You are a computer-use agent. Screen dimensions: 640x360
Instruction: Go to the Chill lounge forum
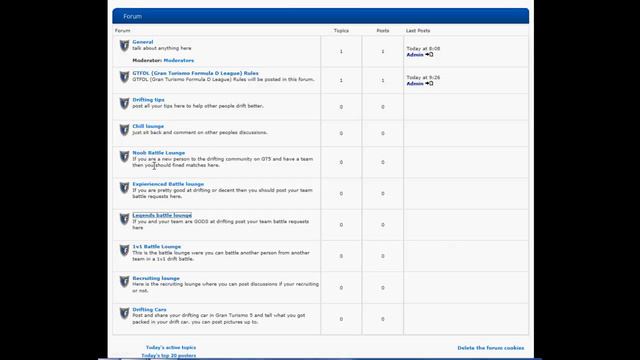[148, 127]
